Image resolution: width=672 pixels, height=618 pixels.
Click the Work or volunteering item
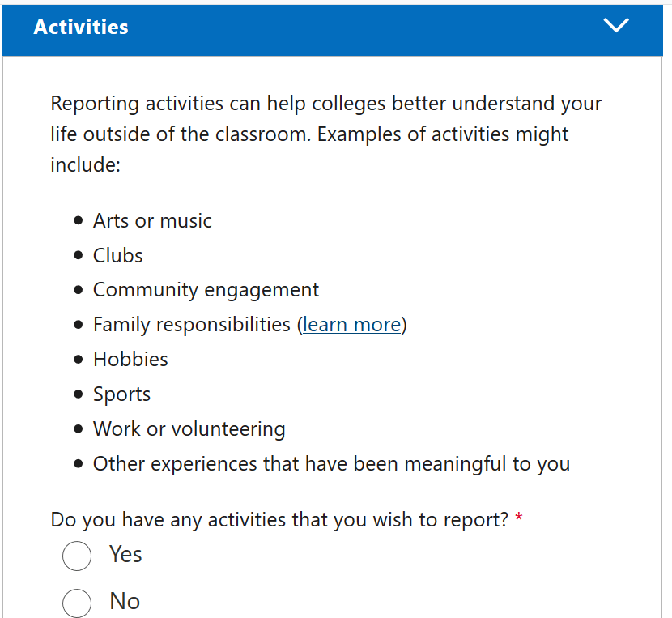[x=189, y=429]
